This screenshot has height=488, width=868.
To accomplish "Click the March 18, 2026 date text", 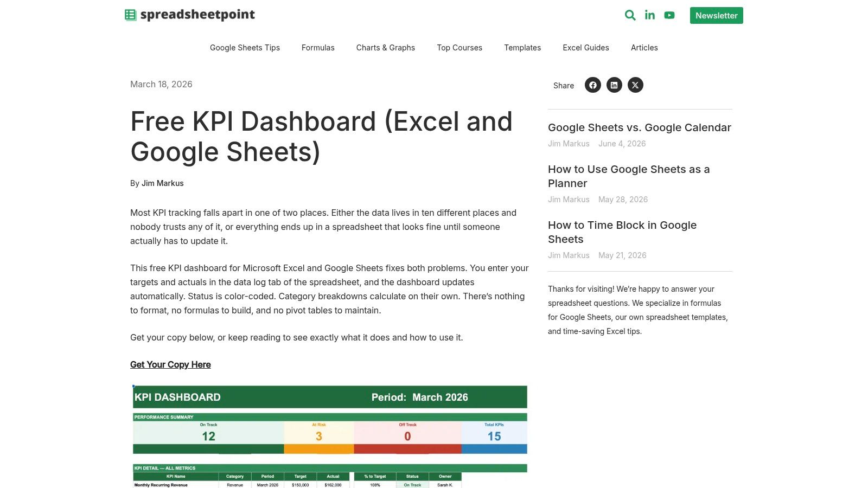I will pyautogui.click(x=161, y=84).
